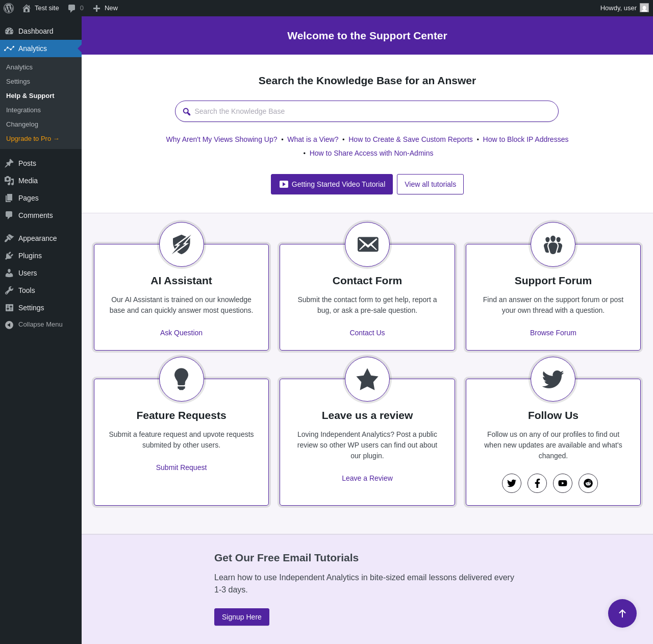Open the comments bubble in admin bar

tap(71, 8)
